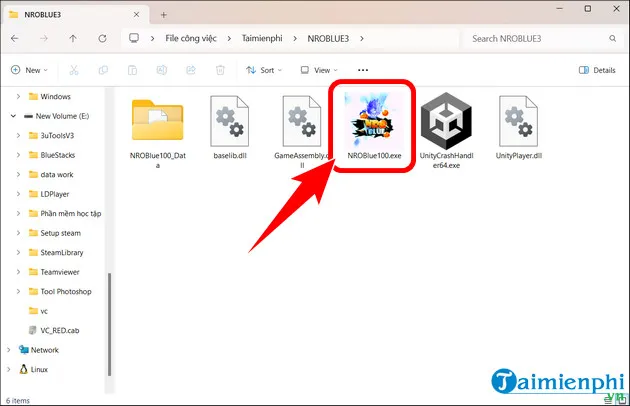This screenshot has height=406, width=630.
Task: Open the New item dropdown
Action: click(30, 70)
